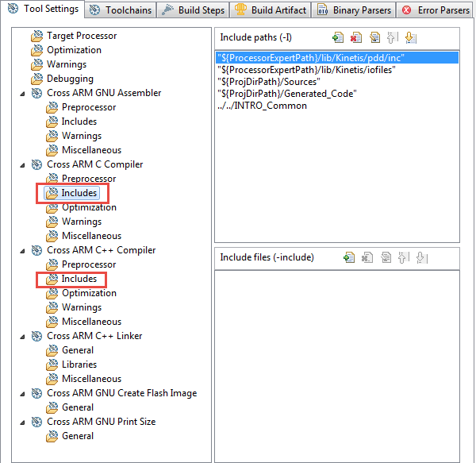Add a new include file entry
The width and height of the screenshot is (476, 463).
(x=349, y=257)
